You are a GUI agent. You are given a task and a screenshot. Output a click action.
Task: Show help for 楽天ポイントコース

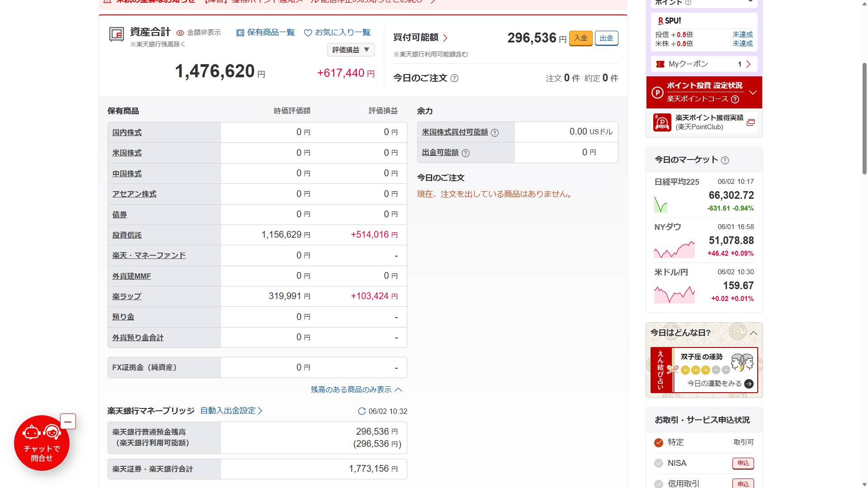735,99
